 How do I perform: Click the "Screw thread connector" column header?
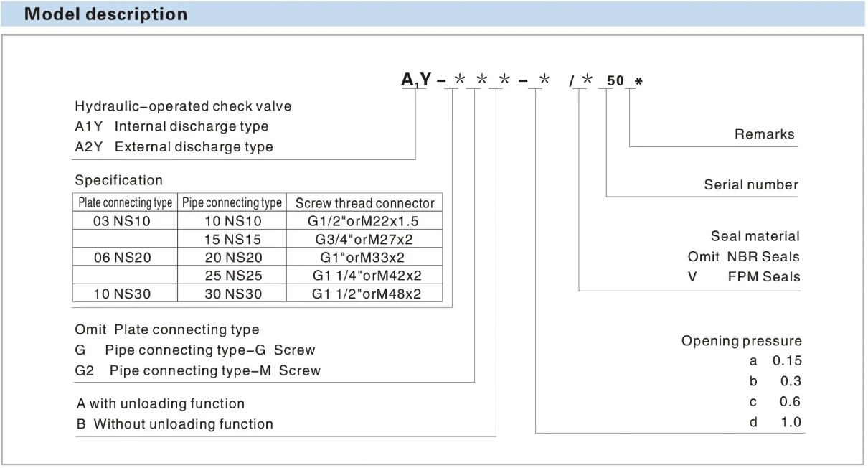tap(364, 203)
